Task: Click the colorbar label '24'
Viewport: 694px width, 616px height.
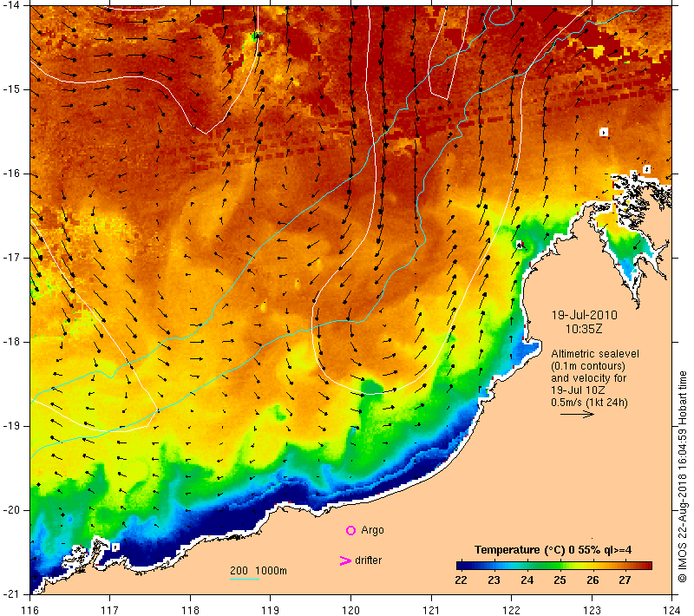Action: click(527, 580)
